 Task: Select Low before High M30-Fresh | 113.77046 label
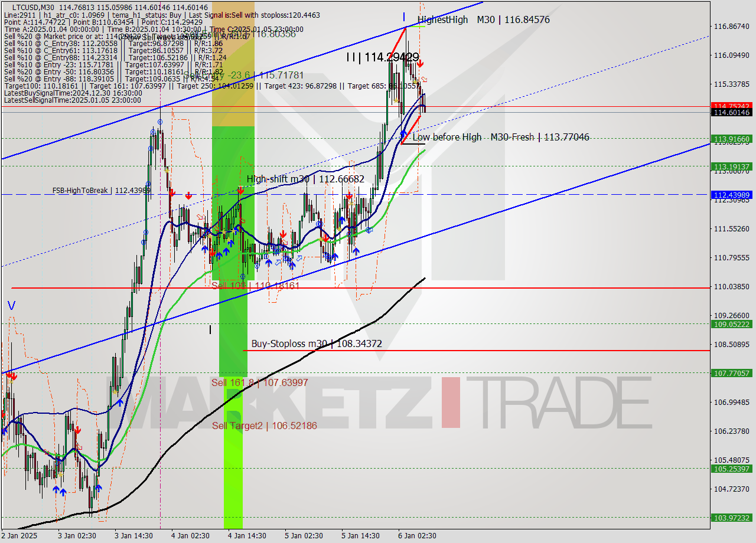point(501,137)
